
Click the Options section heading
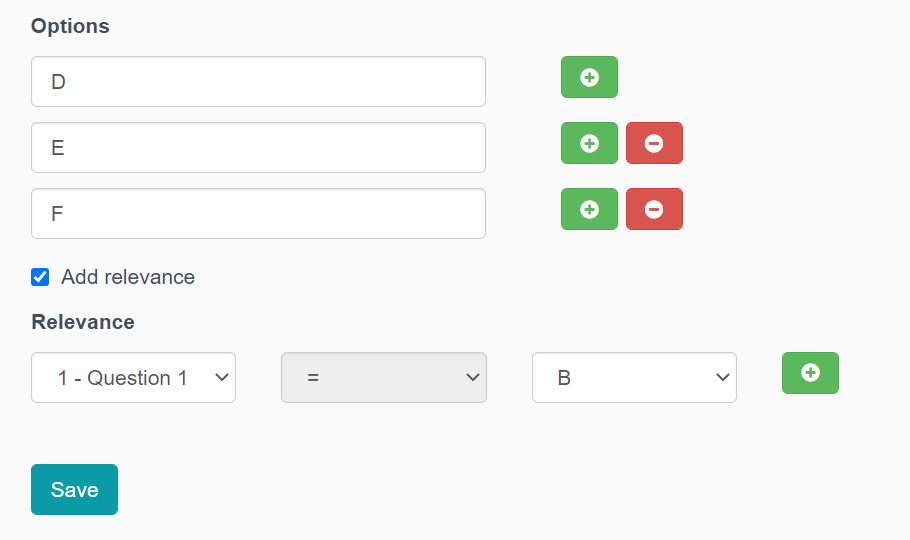pos(70,26)
